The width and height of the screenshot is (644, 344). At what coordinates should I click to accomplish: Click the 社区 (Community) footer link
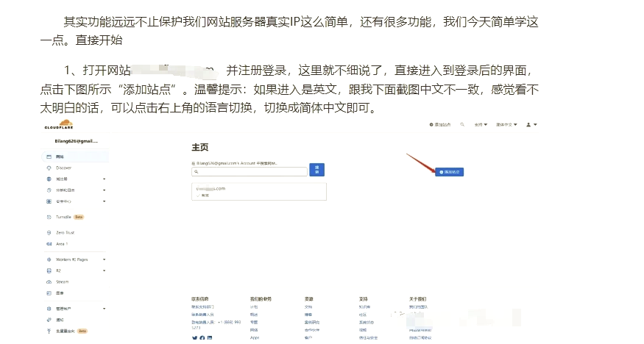pos(363,315)
